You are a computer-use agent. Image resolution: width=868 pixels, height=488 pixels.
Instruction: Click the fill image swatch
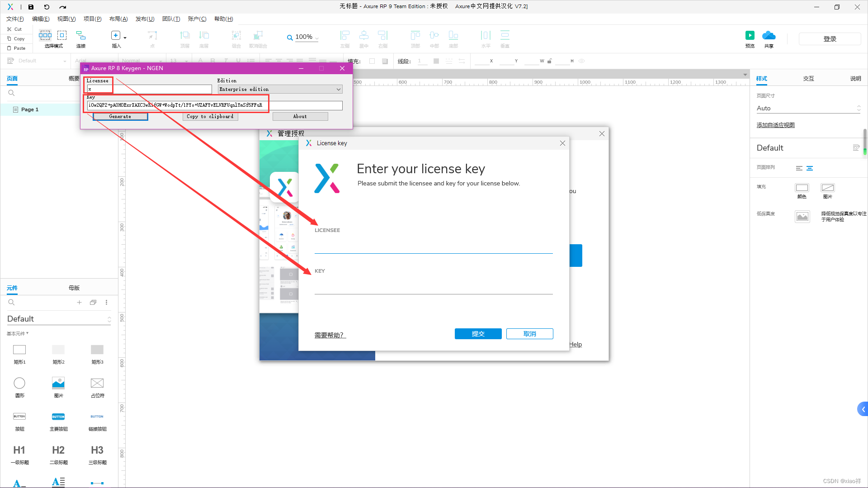click(828, 188)
